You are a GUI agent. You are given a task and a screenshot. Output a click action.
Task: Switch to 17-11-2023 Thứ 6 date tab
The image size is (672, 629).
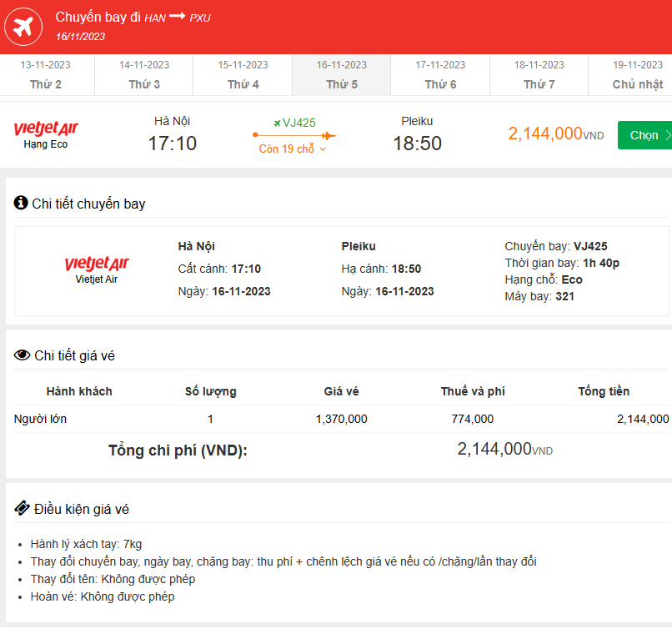coord(440,75)
